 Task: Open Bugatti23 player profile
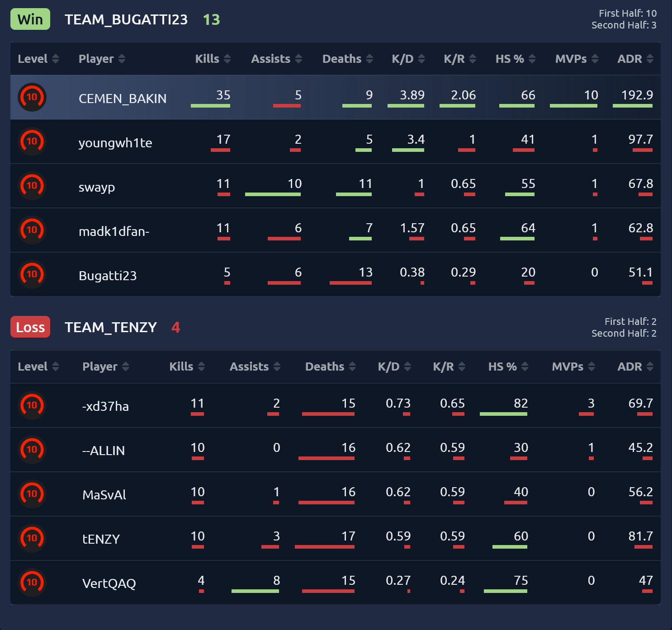coord(108,276)
